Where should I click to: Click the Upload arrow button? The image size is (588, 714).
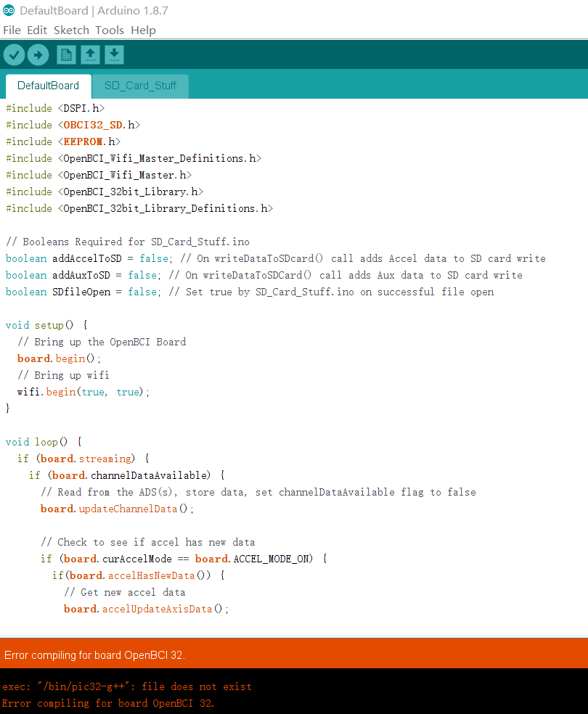pyautogui.click(x=38, y=54)
